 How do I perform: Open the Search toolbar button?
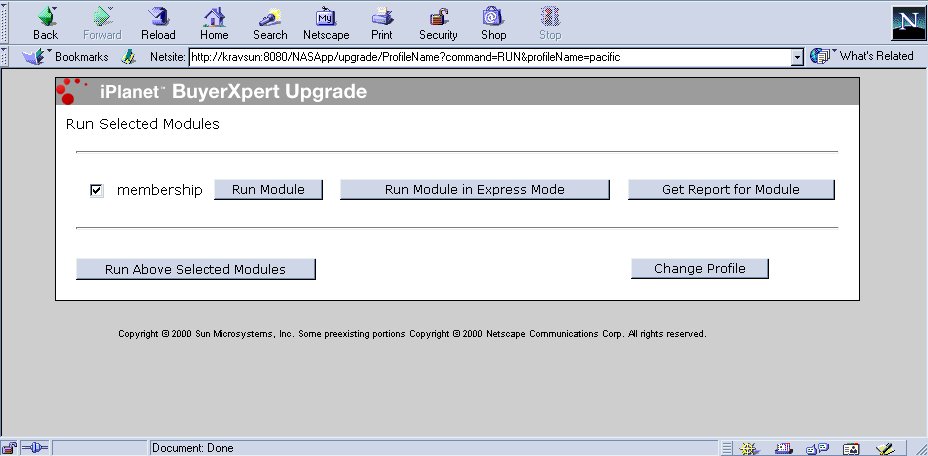coord(270,23)
